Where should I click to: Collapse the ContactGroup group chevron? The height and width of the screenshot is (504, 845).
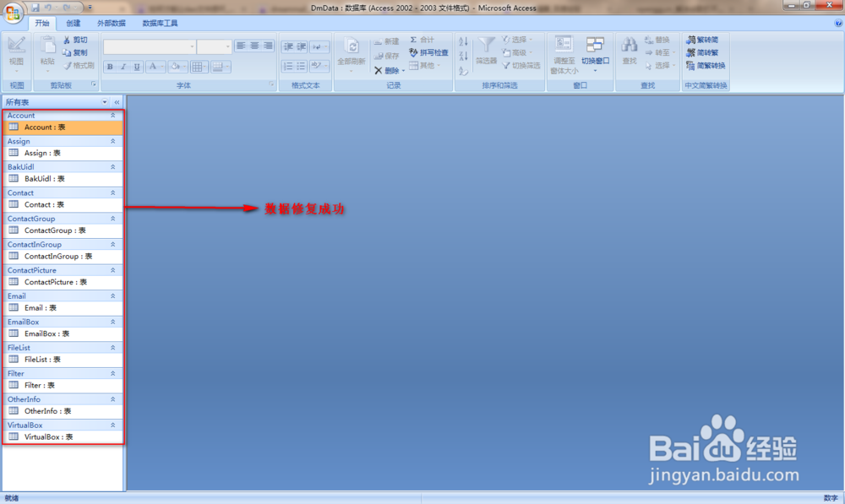tap(112, 219)
